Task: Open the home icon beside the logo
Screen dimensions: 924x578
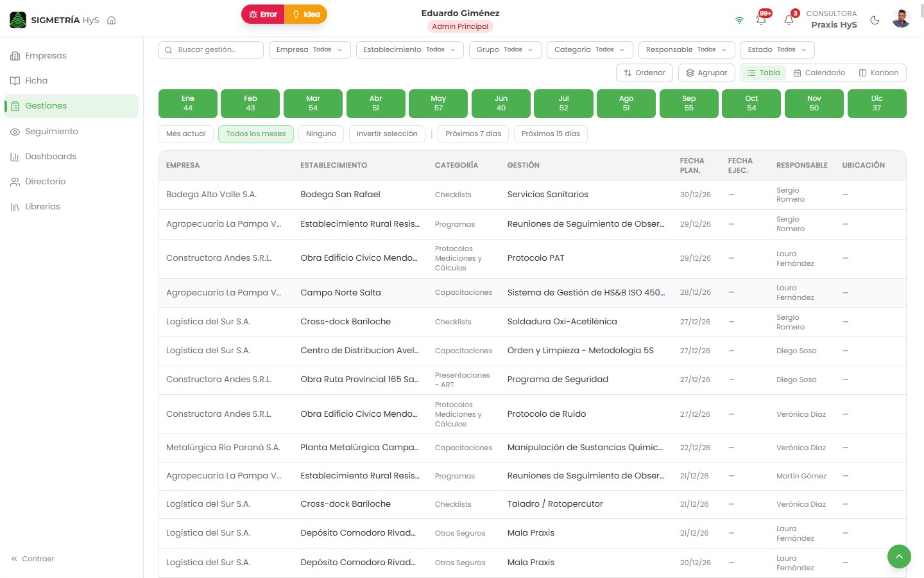Action: (112, 20)
